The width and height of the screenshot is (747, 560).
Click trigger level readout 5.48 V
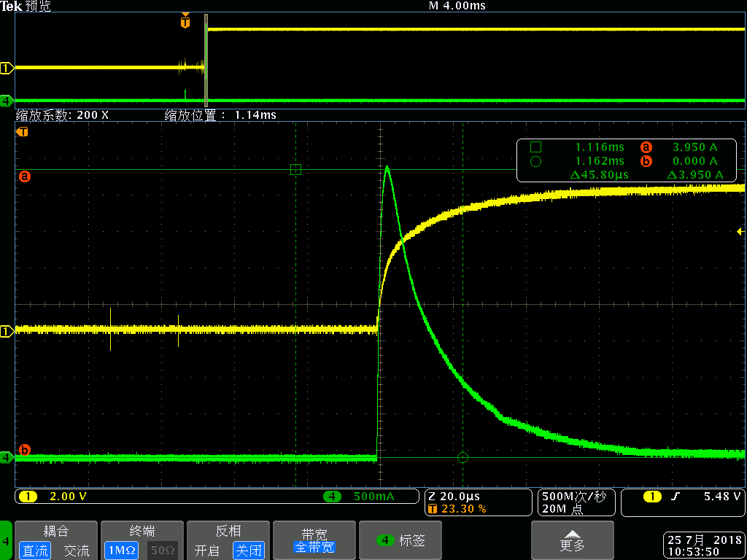pyautogui.click(x=722, y=496)
